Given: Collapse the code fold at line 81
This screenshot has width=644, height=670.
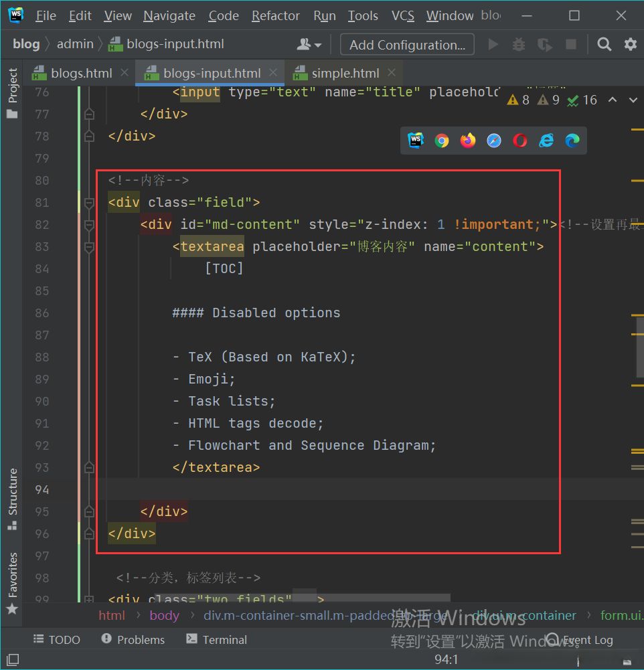Looking at the screenshot, I should (89, 203).
